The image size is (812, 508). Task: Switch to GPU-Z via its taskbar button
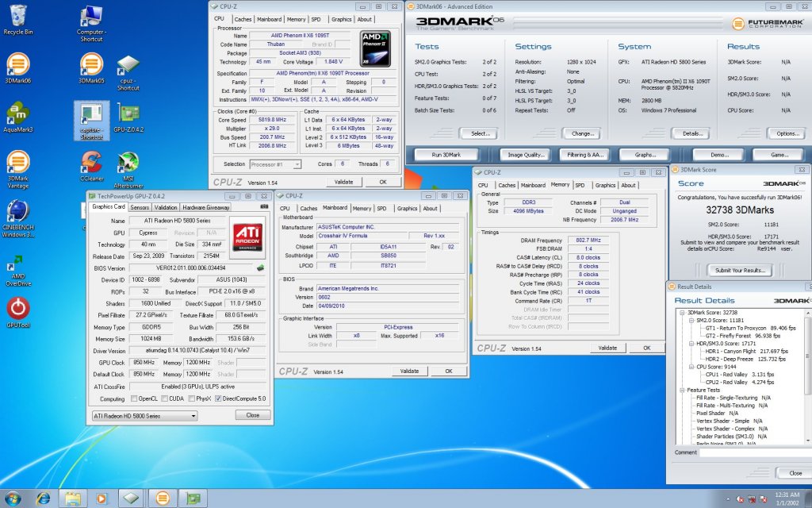point(193,498)
